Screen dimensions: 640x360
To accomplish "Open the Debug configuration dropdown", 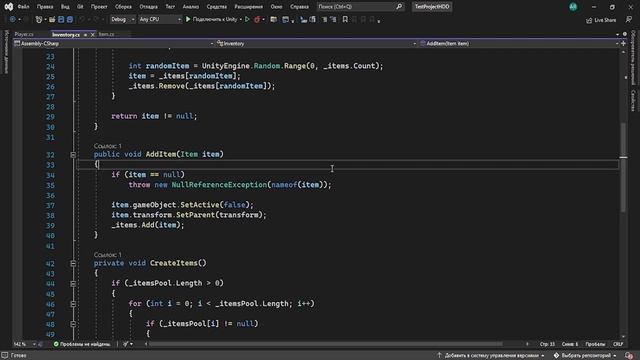I will tap(122, 19).
